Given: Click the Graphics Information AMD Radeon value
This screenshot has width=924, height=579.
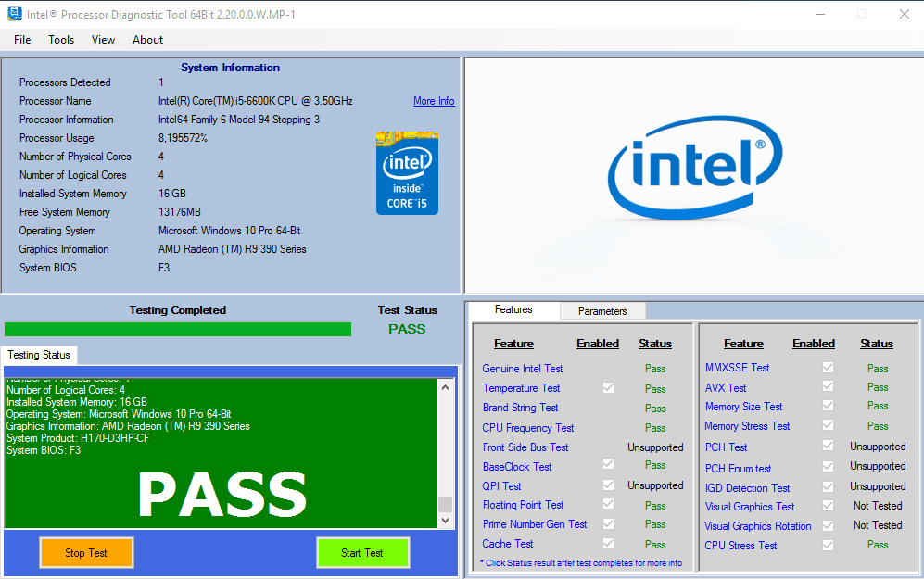Looking at the screenshot, I should [233, 249].
